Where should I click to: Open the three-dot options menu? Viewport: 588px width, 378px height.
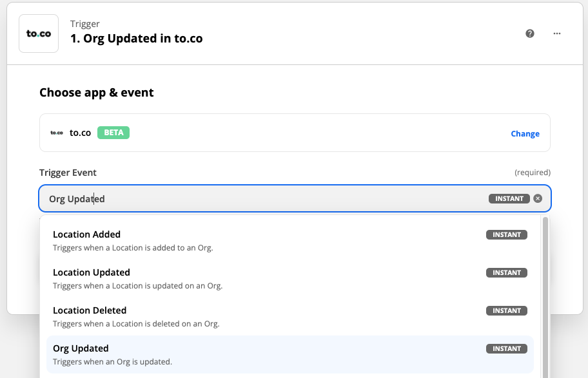[556, 33]
